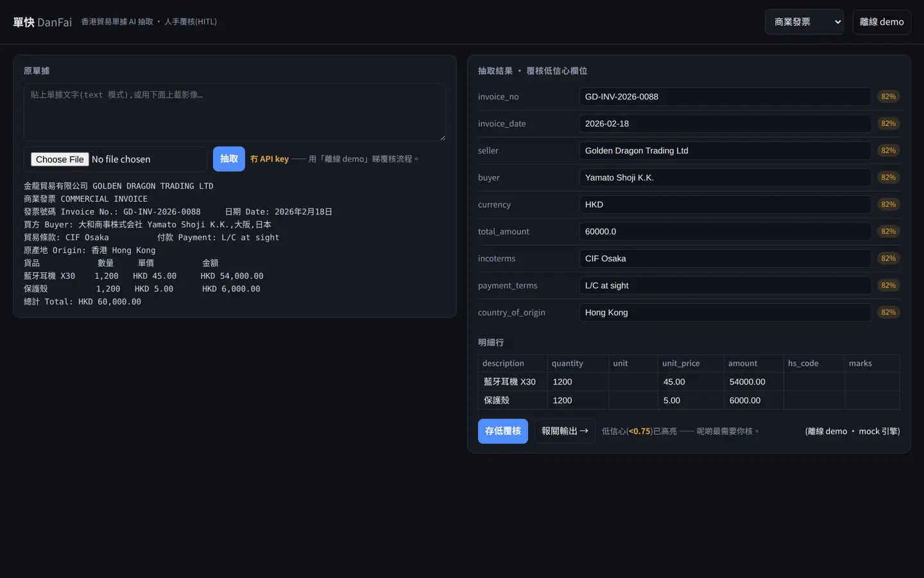
Task: Edit description cell 藍牙耳機 X30
Action: coord(513,381)
